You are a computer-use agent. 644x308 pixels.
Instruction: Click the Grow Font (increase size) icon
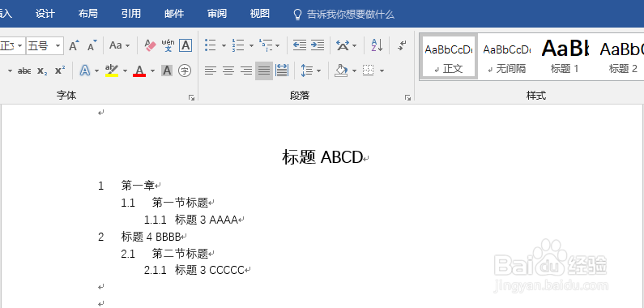pos(74,45)
